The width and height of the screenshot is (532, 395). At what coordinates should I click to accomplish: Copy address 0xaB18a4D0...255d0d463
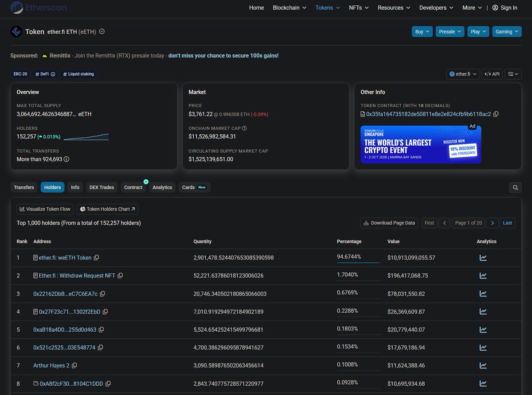click(101, 329)
